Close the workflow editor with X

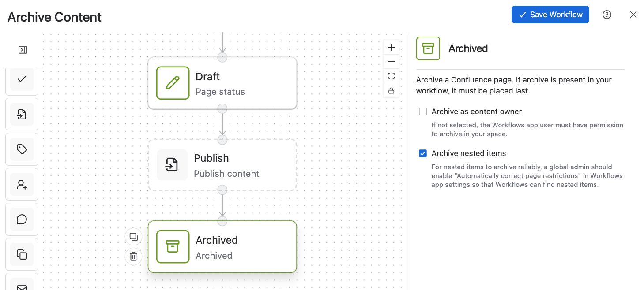[633, 15]
